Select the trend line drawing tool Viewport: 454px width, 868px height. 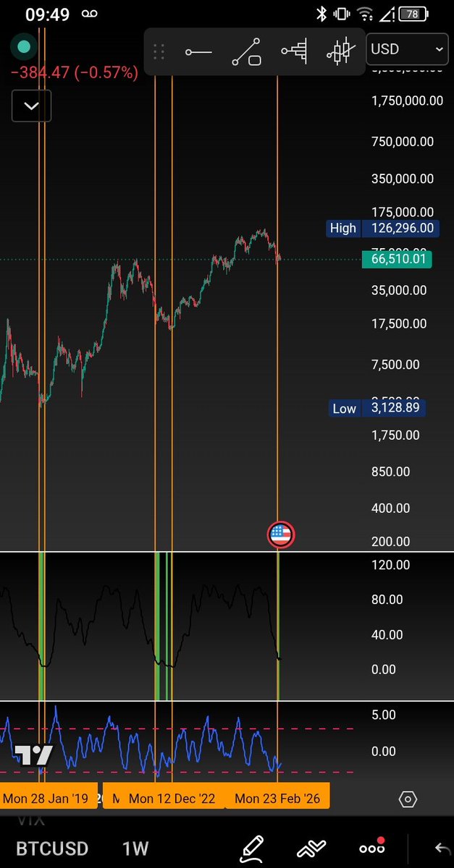246,52
